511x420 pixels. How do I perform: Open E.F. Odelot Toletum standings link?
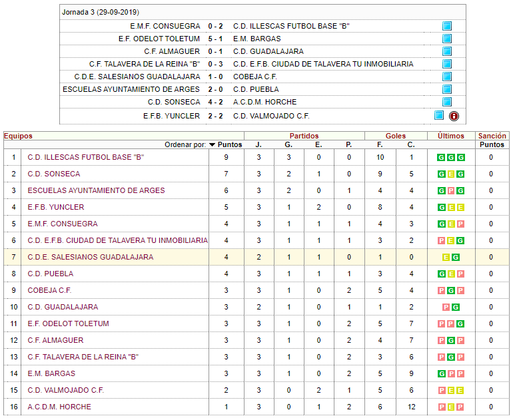pos(69,323)
